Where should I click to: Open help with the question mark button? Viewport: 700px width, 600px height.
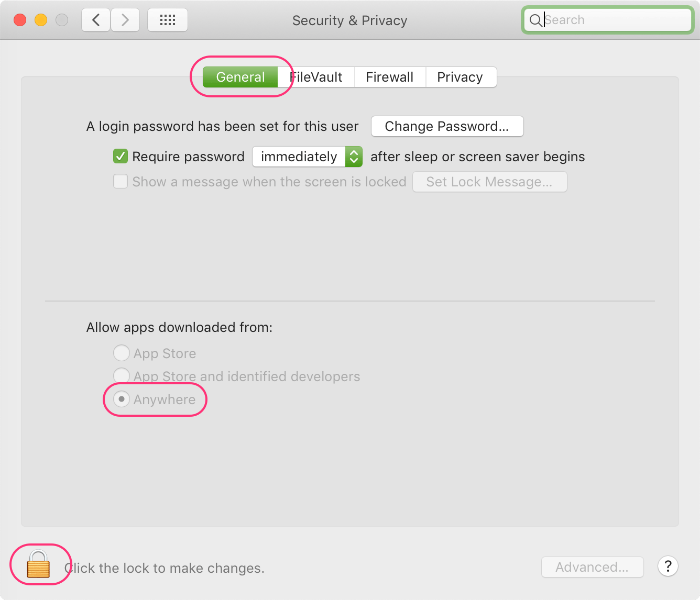(668, 566)
